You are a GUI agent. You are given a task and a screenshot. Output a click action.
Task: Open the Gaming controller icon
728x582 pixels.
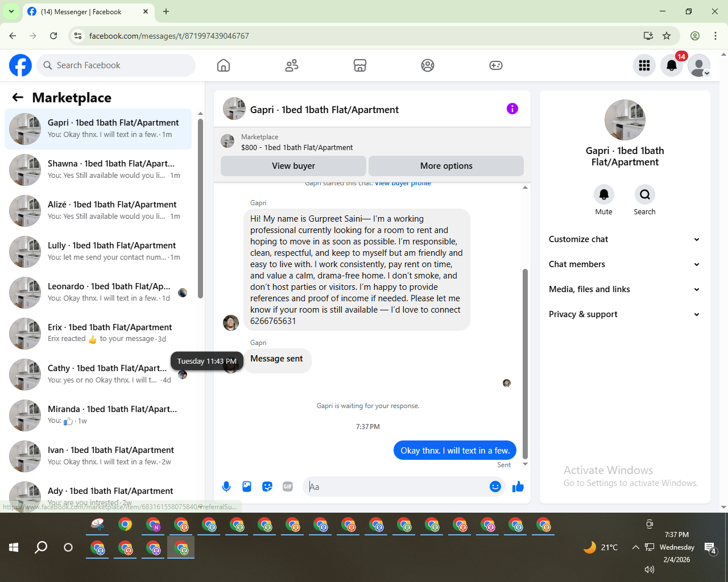click(x=496, y=65)
